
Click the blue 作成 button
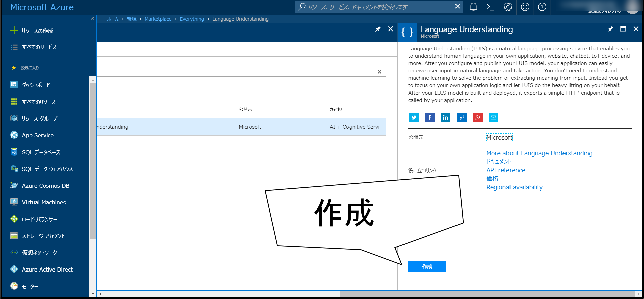427,266
